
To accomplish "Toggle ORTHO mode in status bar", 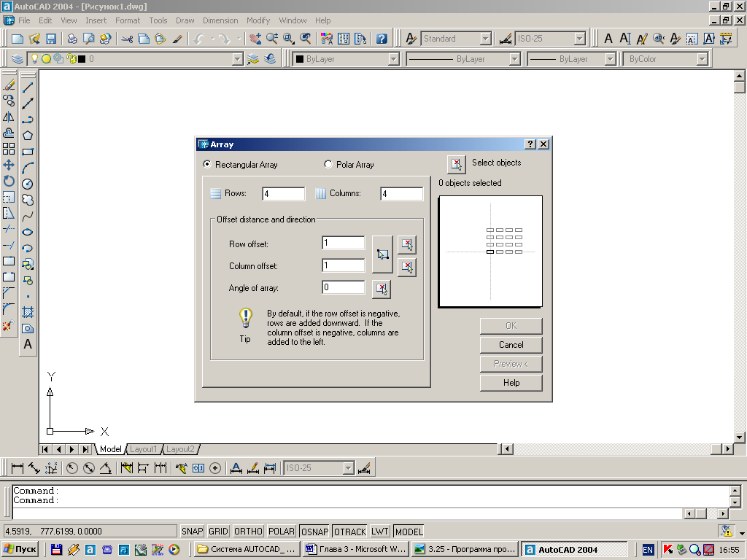I will click(248, 532).
